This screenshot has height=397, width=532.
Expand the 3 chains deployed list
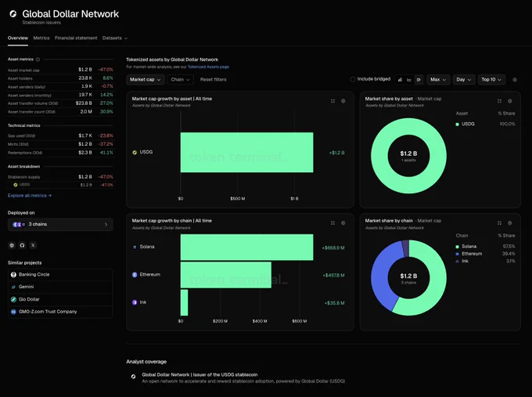coord(60,225)
